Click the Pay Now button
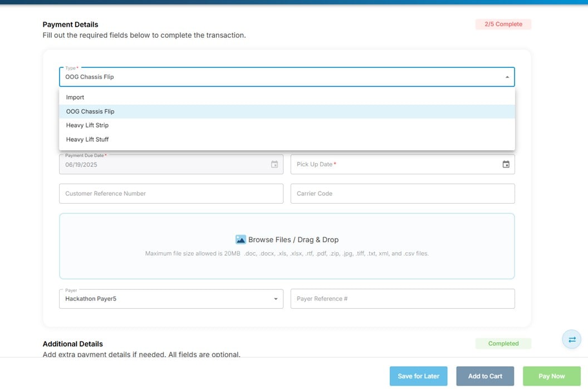Screen dimensions: 588x389 click(551, 376)
